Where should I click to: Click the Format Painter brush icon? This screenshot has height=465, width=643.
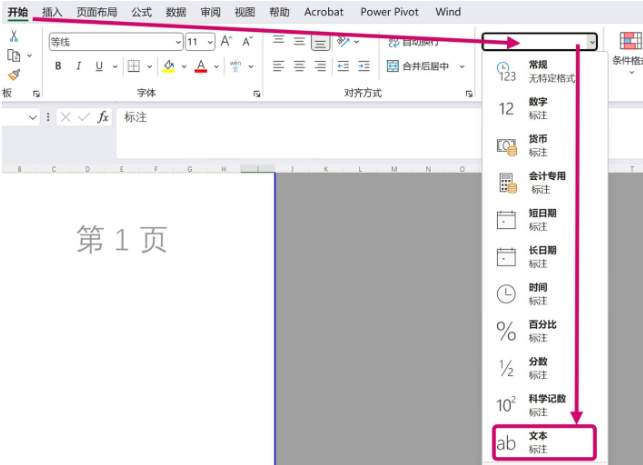click(14, 75)
